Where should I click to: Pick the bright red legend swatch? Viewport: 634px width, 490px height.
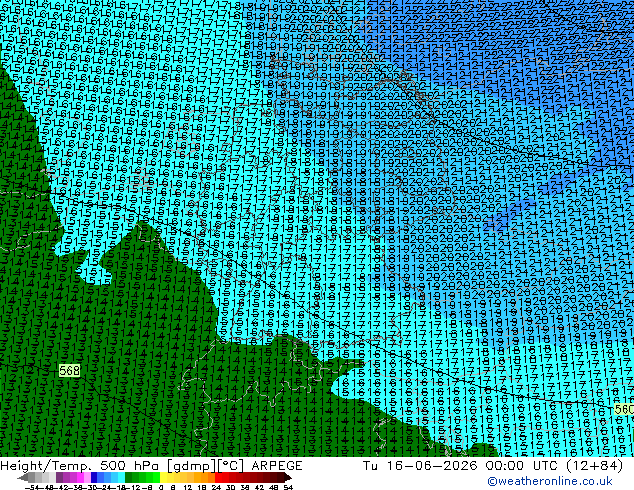click(x=218, y=478)
